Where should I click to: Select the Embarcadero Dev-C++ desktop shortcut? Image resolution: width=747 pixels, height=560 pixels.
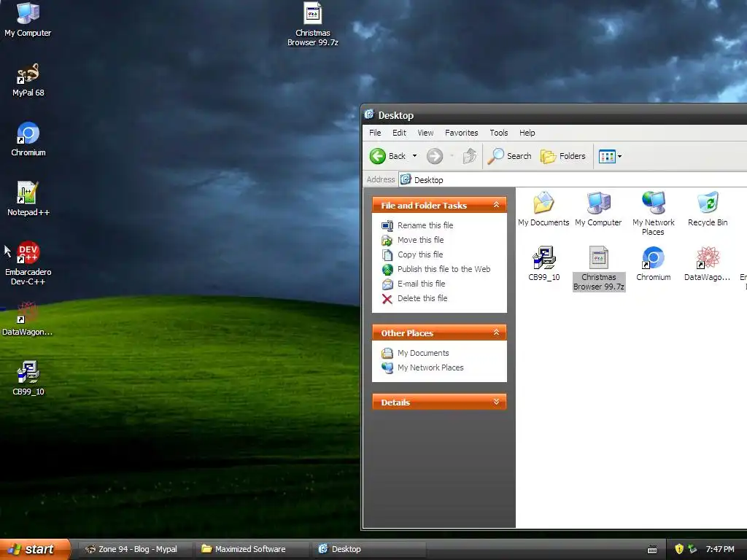[28, 262]
